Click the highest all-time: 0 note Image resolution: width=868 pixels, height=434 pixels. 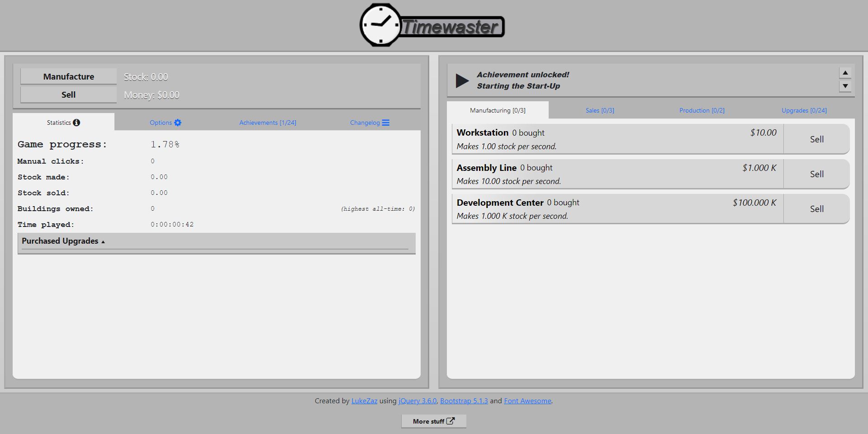[x=378, y=208]
